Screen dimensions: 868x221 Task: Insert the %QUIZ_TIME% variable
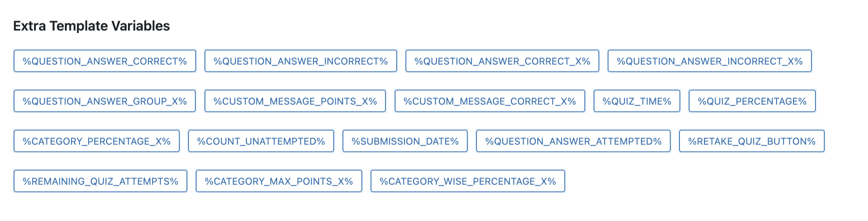coord(637,101)
